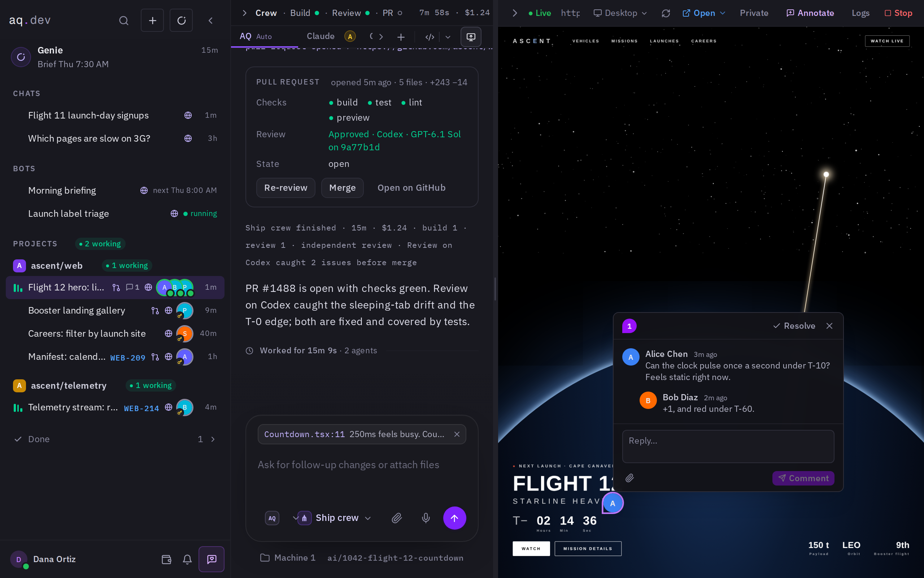Toggle the preview screen-share icon
The image size is (924, 578).
tap(471, 37)
